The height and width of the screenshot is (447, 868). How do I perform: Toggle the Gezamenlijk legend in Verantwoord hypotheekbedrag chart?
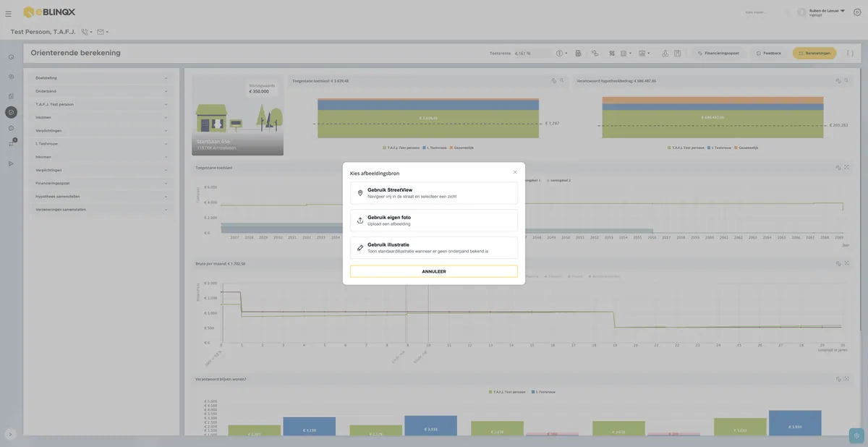pos(747,148)
